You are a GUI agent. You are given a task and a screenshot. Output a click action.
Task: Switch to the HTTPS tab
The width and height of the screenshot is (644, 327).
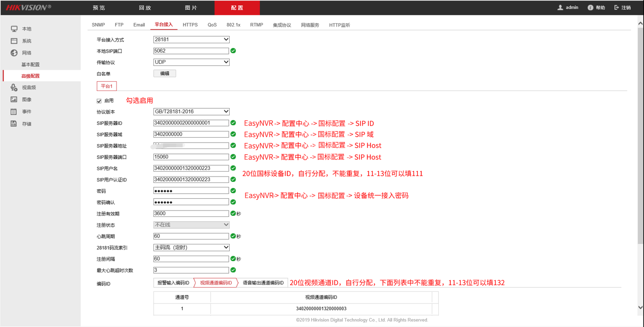[x=190, y=24]
